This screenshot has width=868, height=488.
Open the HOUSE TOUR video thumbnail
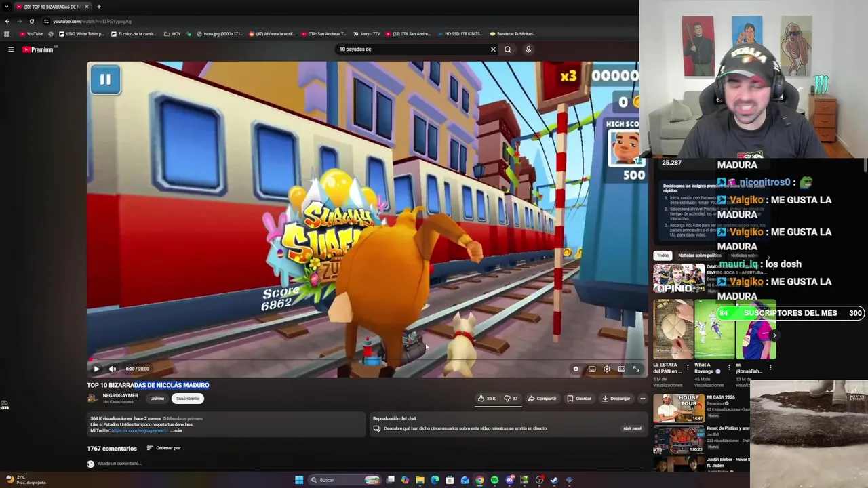(678, 408)
